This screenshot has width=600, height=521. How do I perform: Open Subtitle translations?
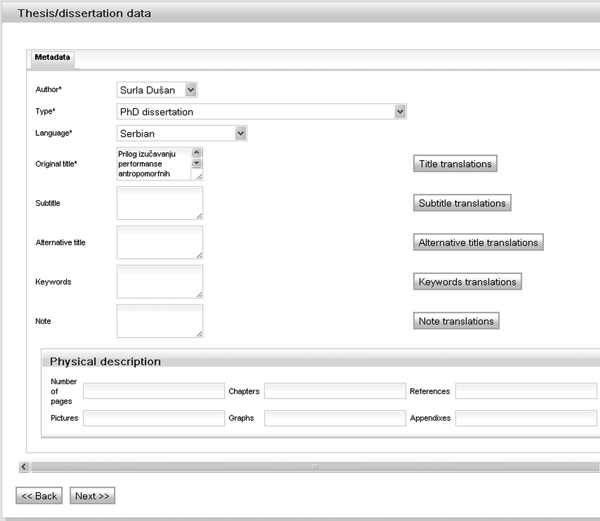462,203
